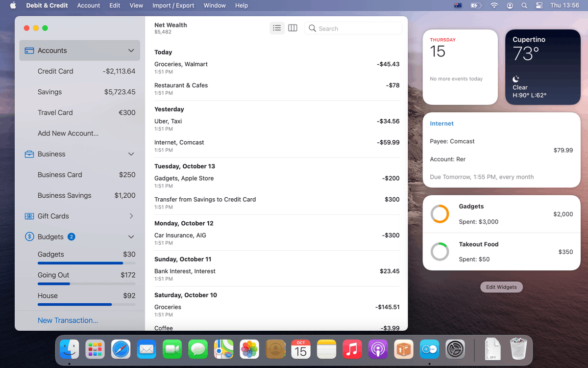Open the Calendar app from the Dock
Viewport: 588px width, 368px height.
[300, 349]
